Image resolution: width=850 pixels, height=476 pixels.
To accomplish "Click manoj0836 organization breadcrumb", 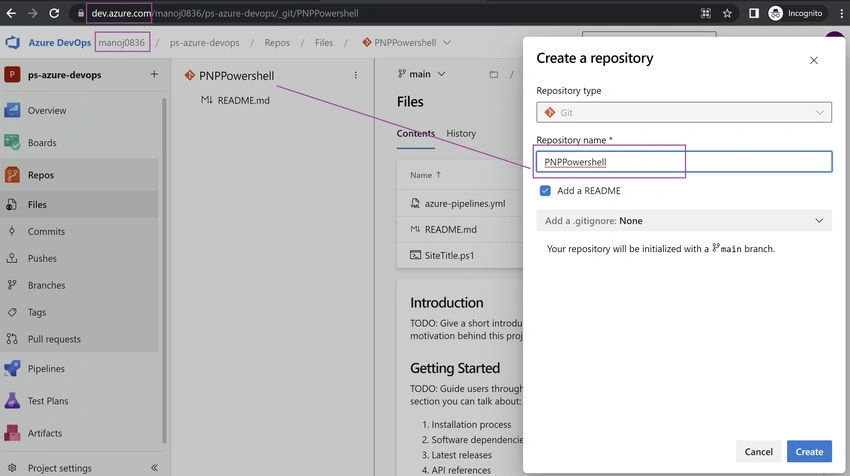I will pos(121,42).
